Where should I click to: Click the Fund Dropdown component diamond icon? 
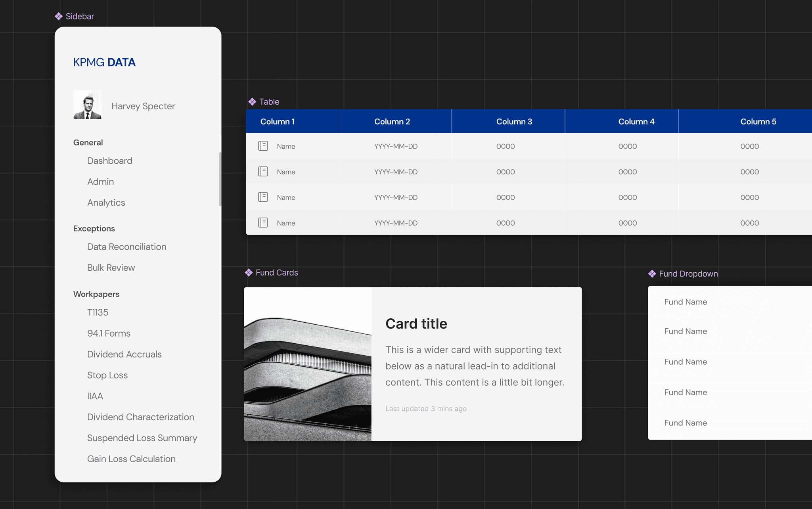pos(652,274)
